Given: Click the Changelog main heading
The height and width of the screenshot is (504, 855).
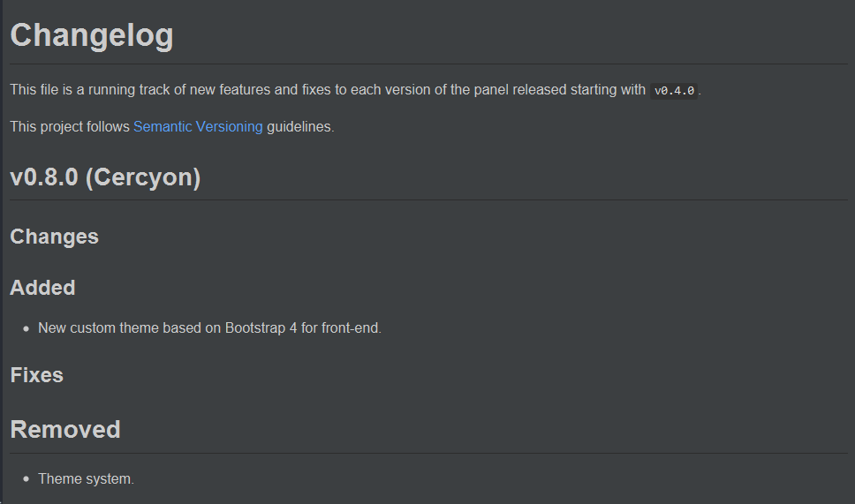Looking at the screenshot, I should 92,36.
